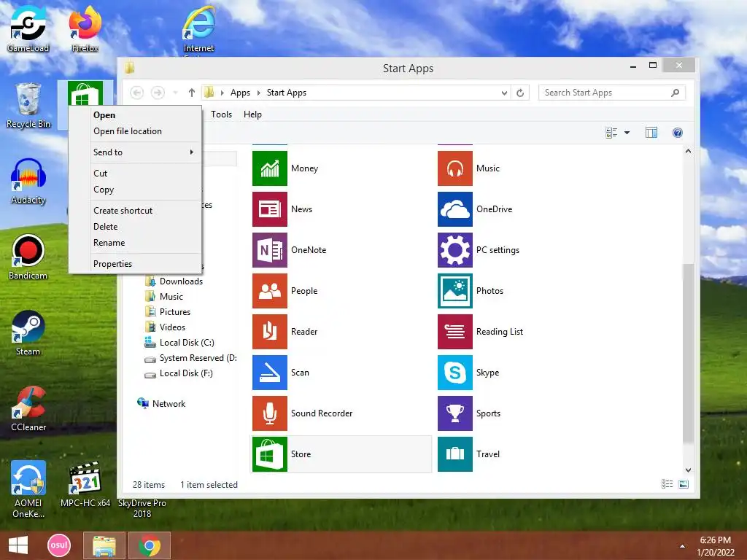The height and width of the screenshot is (560, 747).
Task: Select Copy from the context menu
Action: [x=104, y=190]
